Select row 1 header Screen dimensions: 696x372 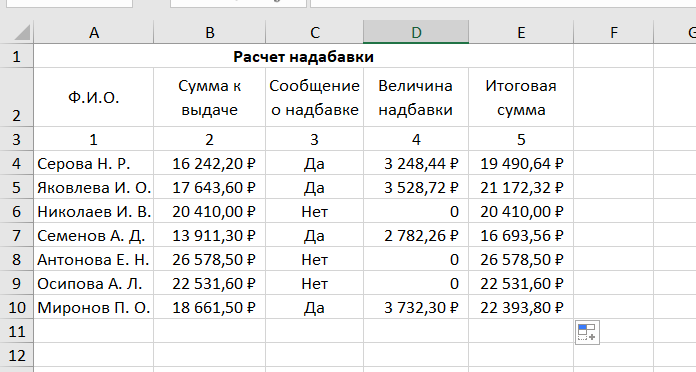pos(16,56)
